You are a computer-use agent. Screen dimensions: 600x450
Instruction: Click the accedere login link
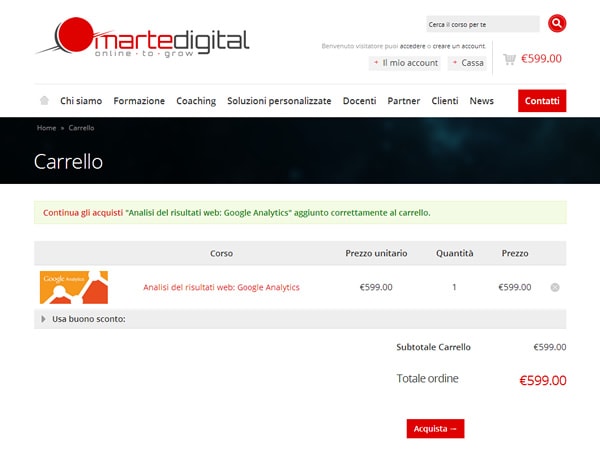[x=412, y=46]
